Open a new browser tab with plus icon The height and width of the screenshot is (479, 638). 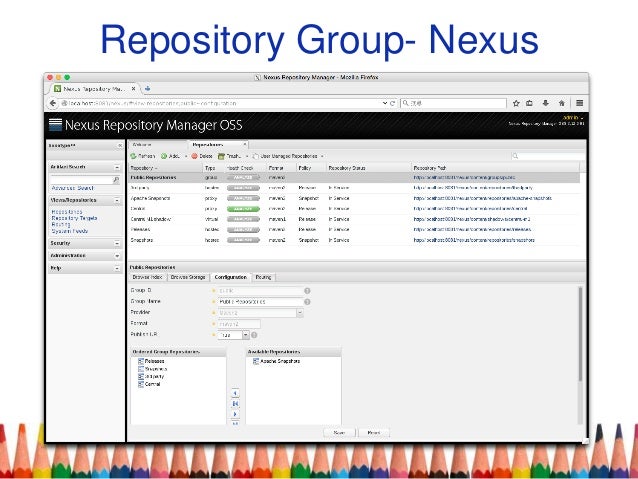[147, 88]
